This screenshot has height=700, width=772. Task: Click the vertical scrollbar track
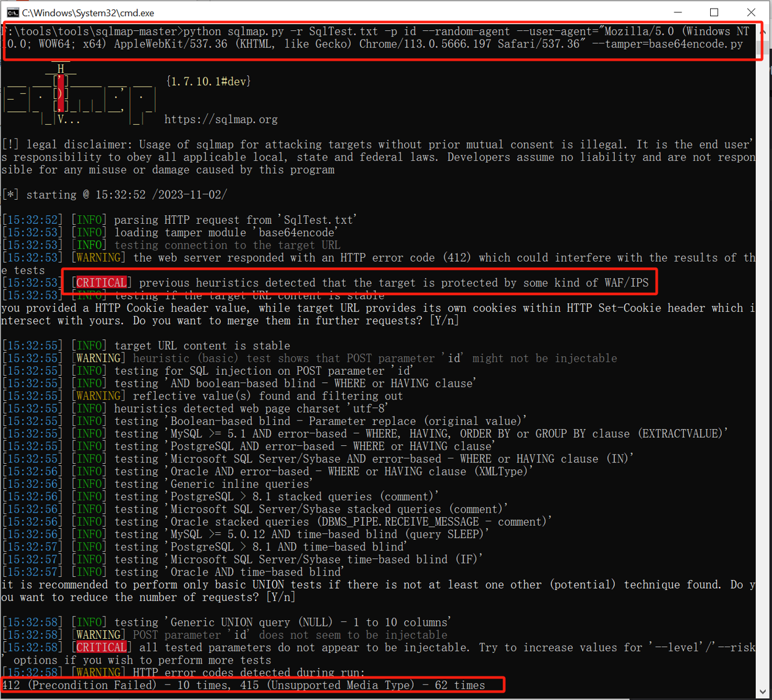[x=763, y=371]
